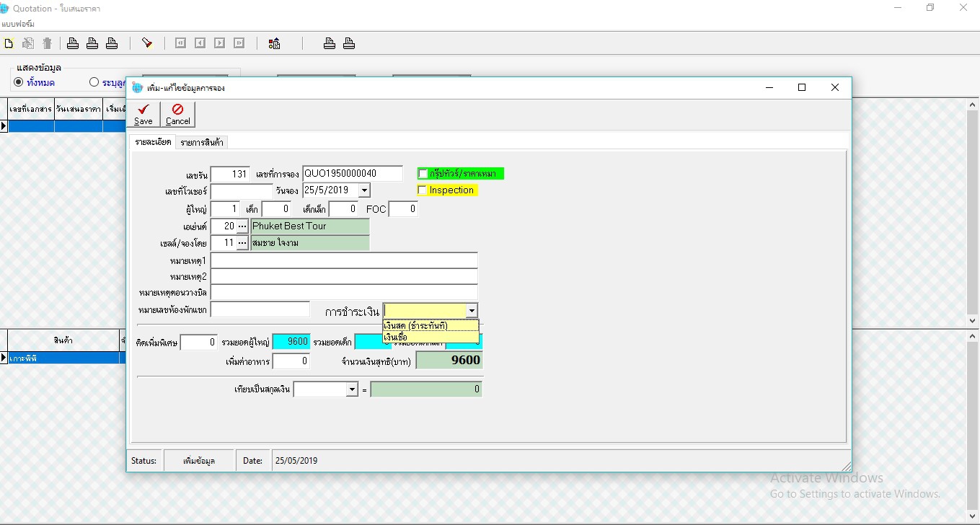Click the หมายเหตุ1 remark input field

click(x=344, y=260)
